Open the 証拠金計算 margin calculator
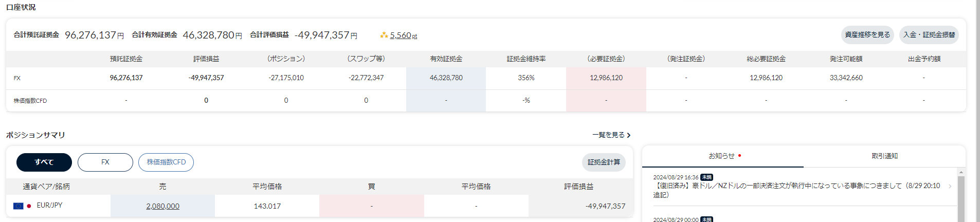This screenshot has width=980, height=222. [x=604, y=162]
